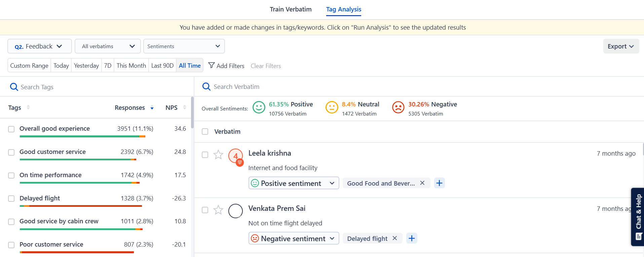
Task: Open Add Filters using the funnel icon
Action: coord(211,65)
